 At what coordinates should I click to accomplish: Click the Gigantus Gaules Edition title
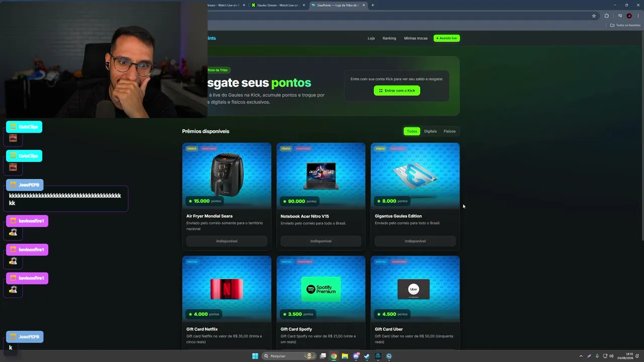click(x=398, y=216)
